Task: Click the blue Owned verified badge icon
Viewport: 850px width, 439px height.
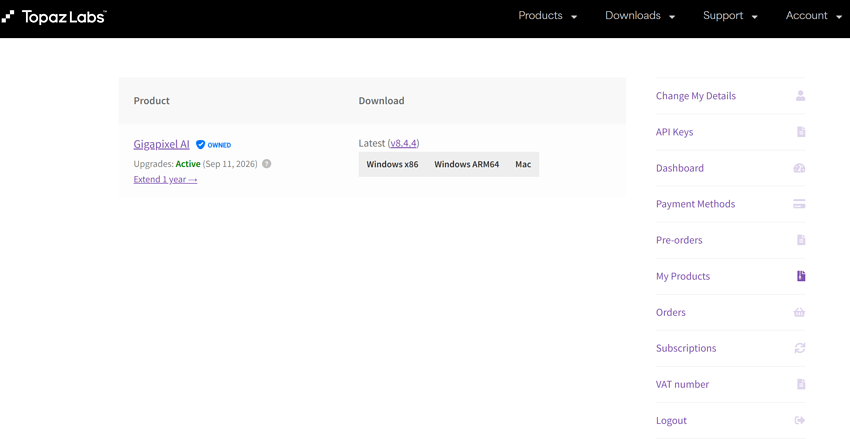Action: point(201,145)
